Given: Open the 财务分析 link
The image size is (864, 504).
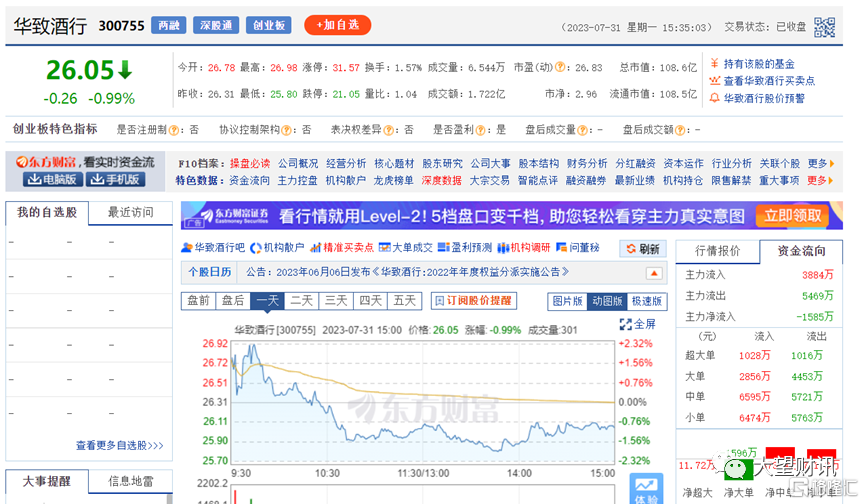Looking at the screenshot, I should pyautogui.click(x=587, y=164).
